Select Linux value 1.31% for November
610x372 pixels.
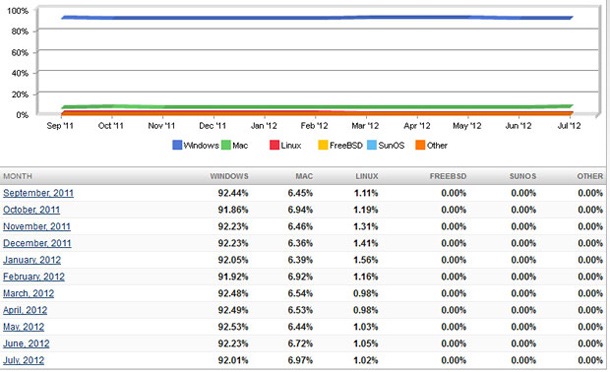click(366, 226)
